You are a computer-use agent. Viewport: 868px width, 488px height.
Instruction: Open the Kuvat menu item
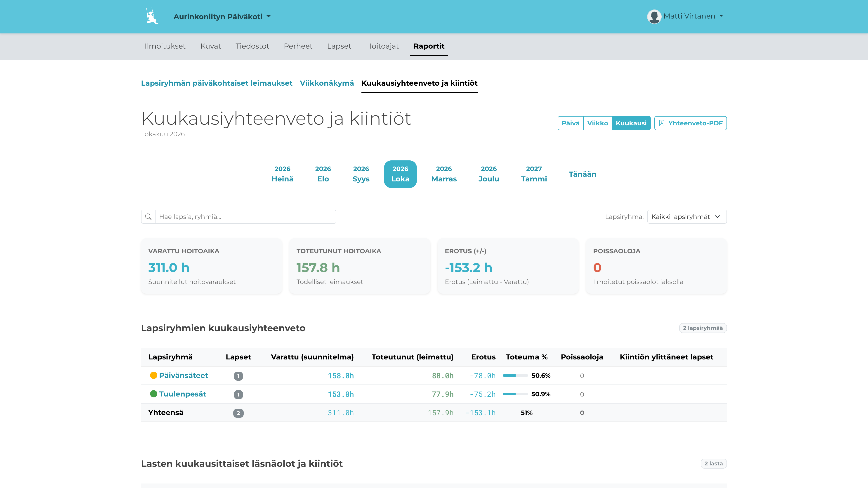pyautogui.click(x=211, y=46)
